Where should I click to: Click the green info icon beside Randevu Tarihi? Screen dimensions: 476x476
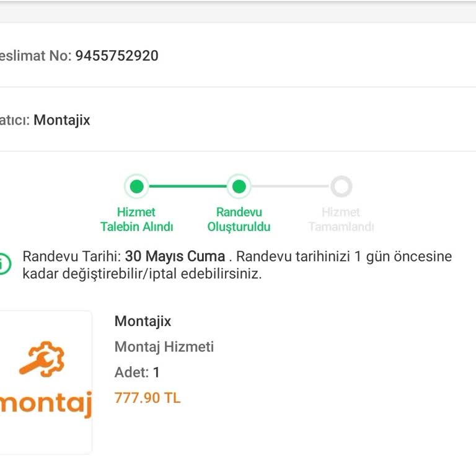4,264
